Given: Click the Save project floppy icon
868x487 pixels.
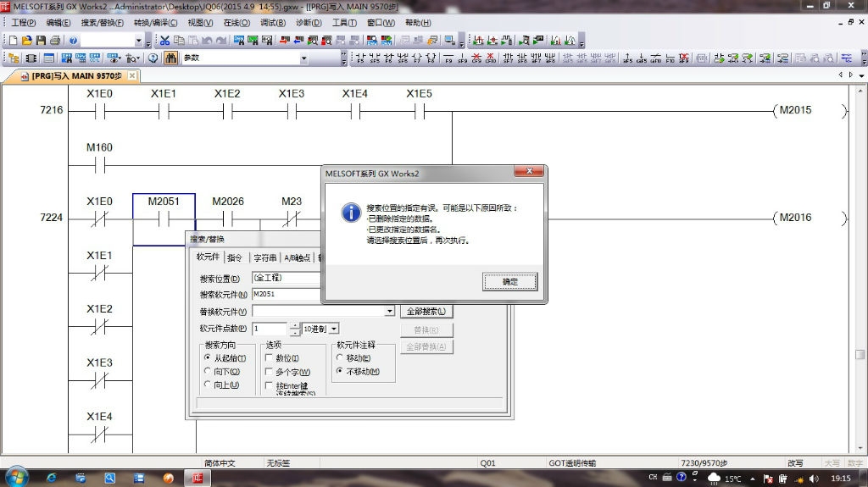Looking at the screenshot, I should tap(41, 41).
